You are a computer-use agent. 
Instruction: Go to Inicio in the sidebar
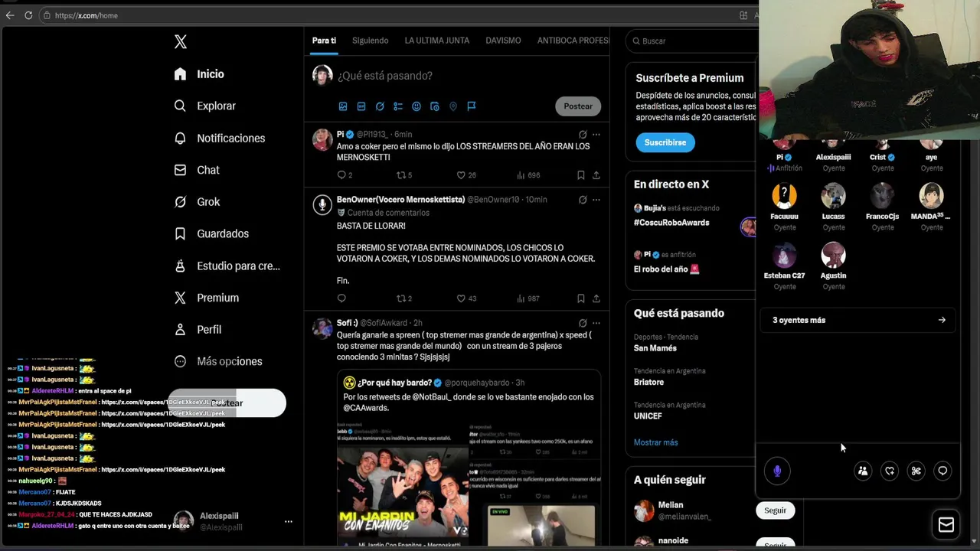[199, 74]
